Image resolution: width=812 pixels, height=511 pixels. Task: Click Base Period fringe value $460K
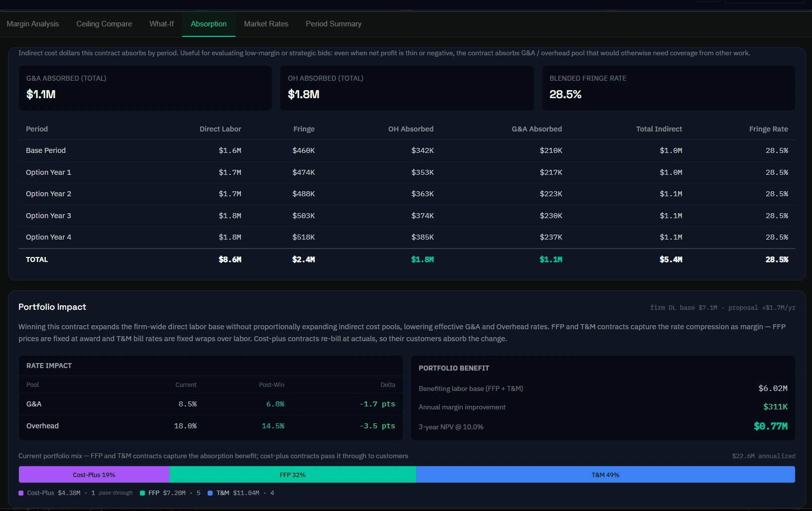(304, 150)
